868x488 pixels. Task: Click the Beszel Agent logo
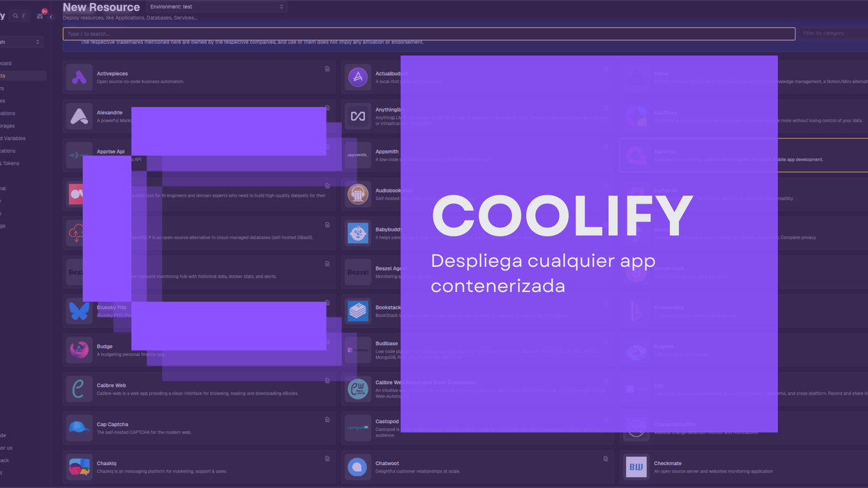tap(358, 272)
